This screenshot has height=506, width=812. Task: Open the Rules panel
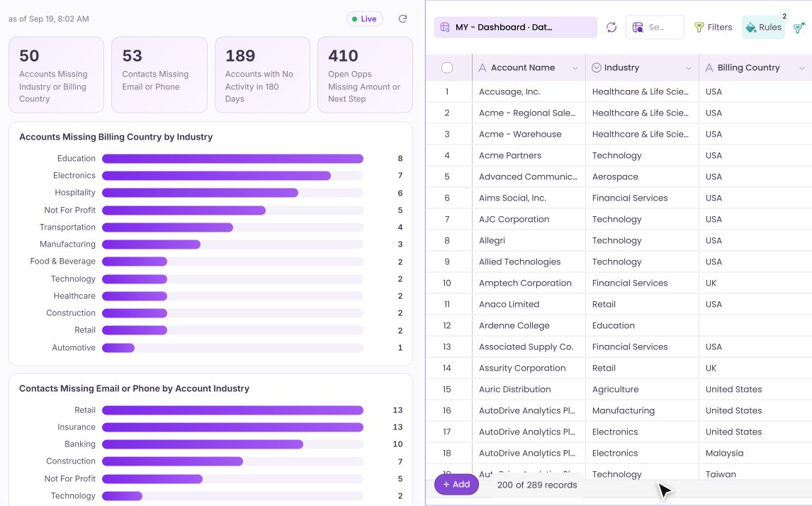pyautogui.click(x=763, y=27)
